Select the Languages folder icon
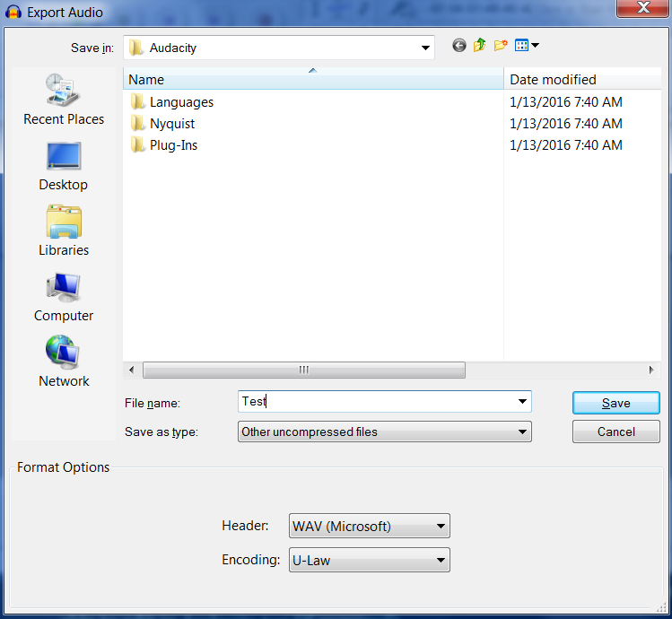 point(137,102)
